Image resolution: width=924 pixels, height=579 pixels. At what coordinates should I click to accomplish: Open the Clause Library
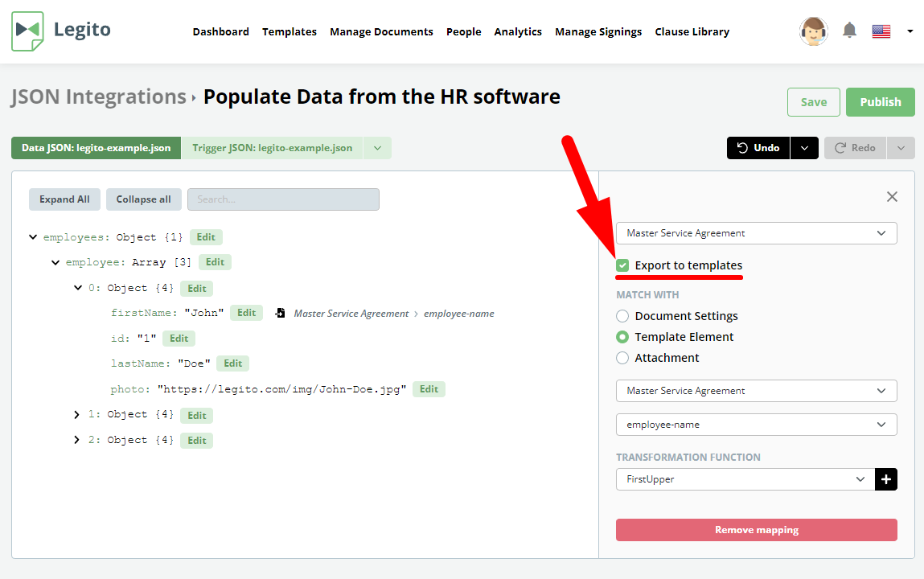coord(692,32)
